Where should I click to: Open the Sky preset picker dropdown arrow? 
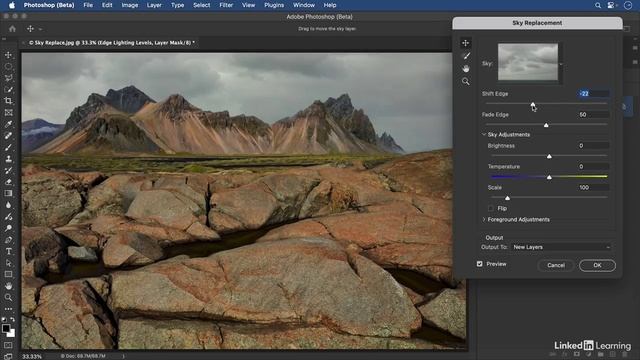(561, 64)
